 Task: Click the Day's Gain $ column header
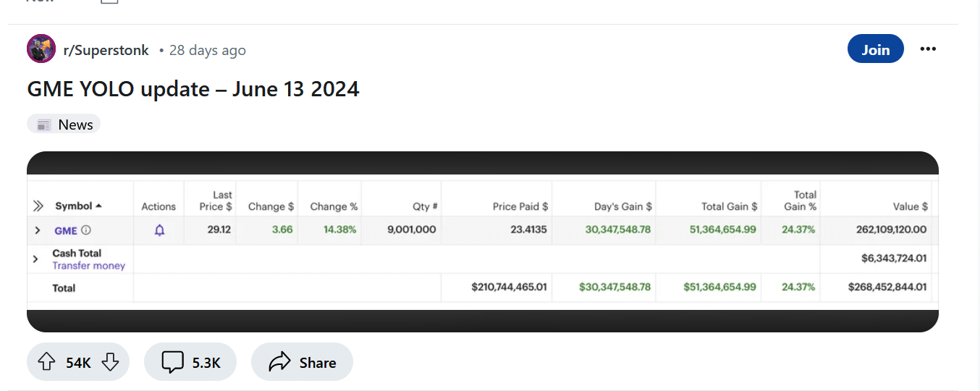pos(623,206)
